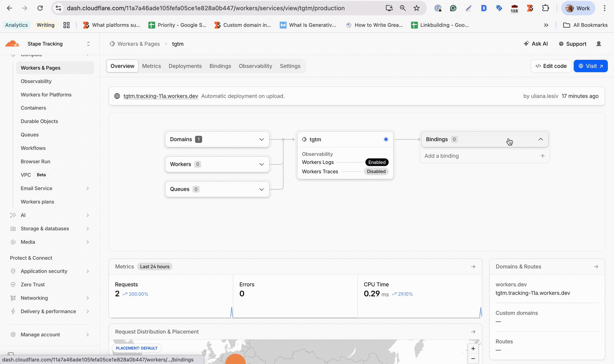Install the app using the address bar install icon
Screen dimensions: 614x364
click(389, 8)
